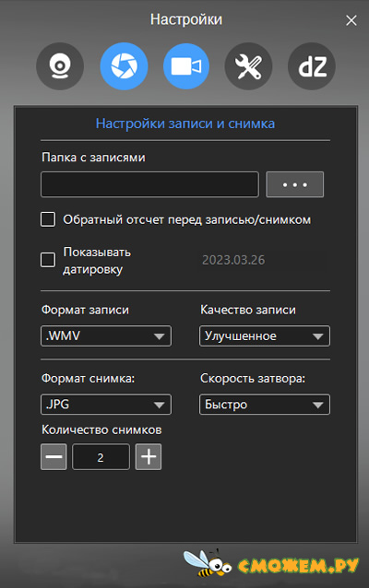Browse for recordings folder with three-dots button
The height and width of the screenshot is (588, 369).
pyautogui.click(x=294, y=184)
